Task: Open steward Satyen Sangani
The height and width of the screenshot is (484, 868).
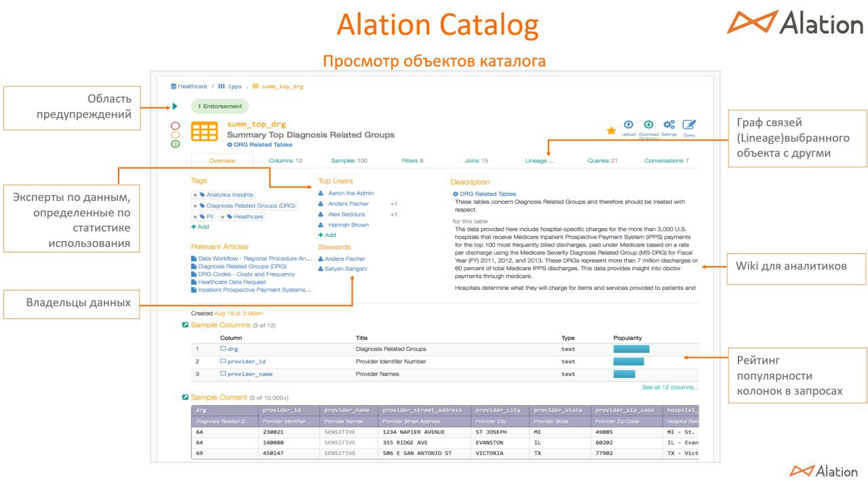Action: pyautogui.click(x=346, y=269)
